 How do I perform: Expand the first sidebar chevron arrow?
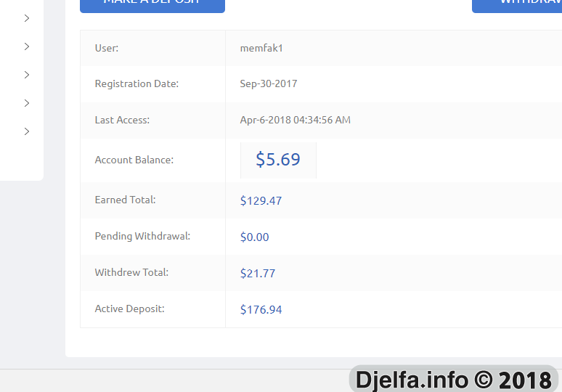click(27, 18)
